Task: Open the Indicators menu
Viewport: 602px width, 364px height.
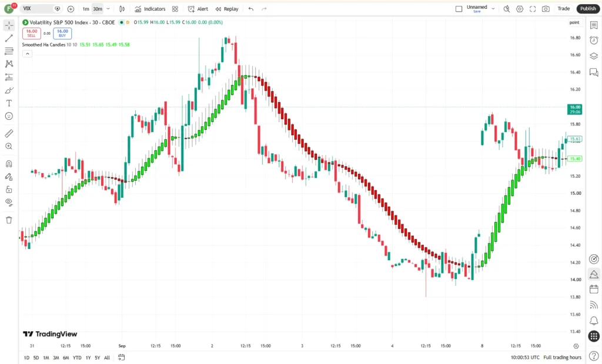Action: (150, 9)
